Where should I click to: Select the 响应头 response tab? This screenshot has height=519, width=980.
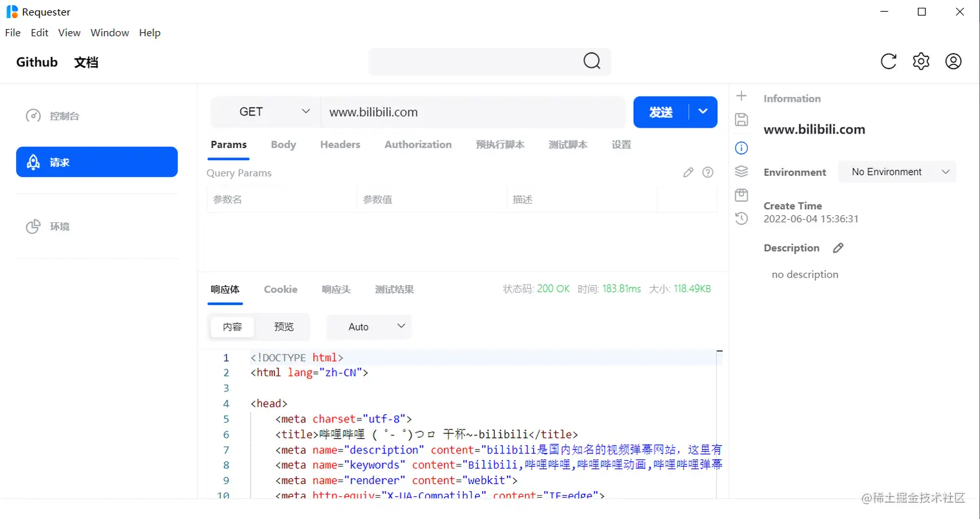[336, 289]
